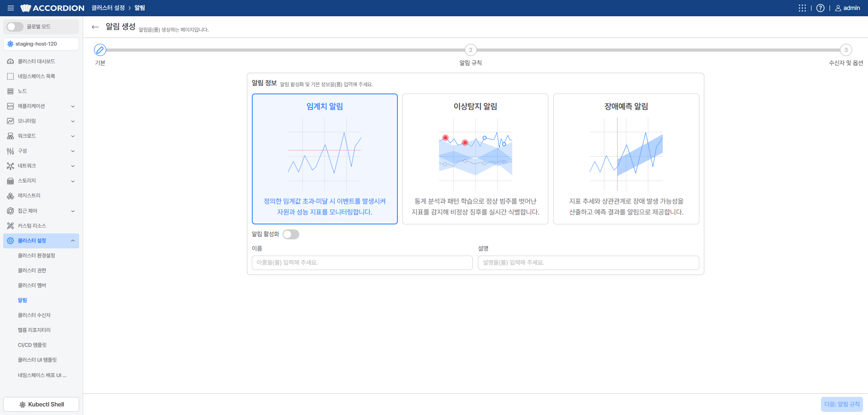The width and height of the screenshot is (868, 415).
Task: Open the admin user menu
Action: coord(847,8)
